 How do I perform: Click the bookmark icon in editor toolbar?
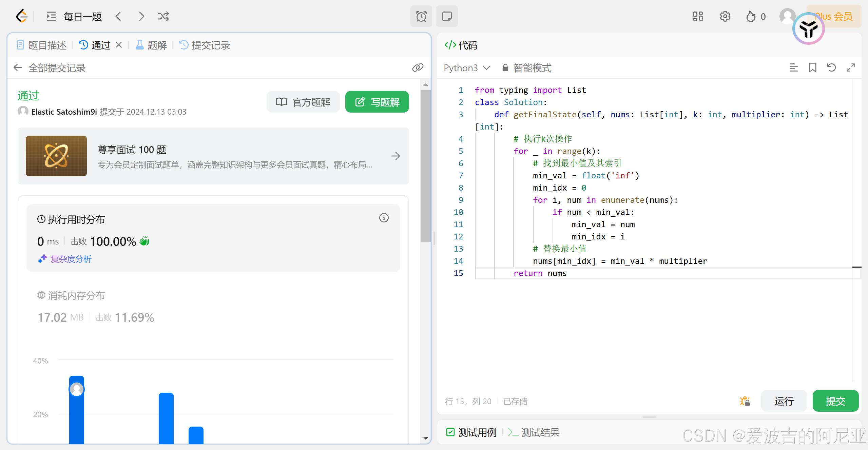click(x=812, y=67)
